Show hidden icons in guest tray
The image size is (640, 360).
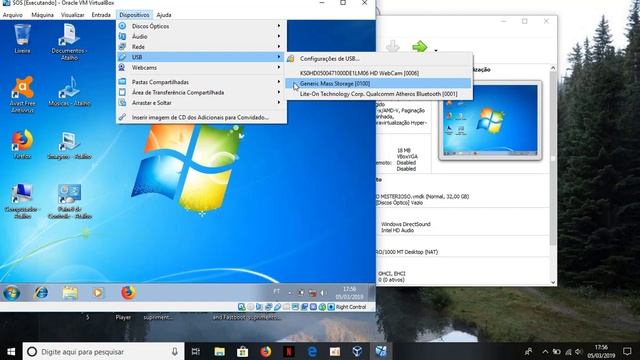[290, 293]
